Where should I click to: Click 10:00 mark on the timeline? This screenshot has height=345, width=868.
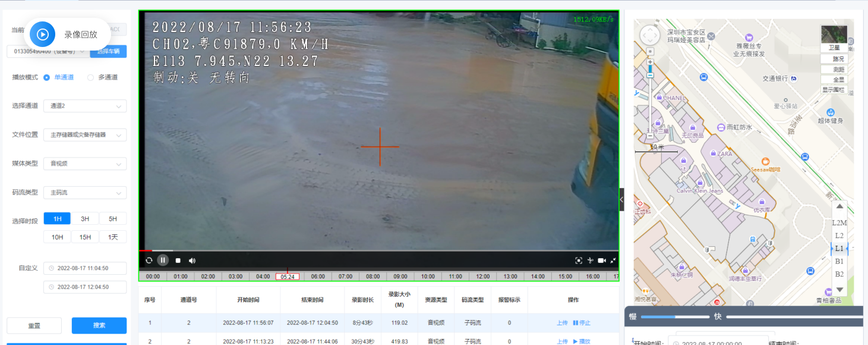click(428, 277)
